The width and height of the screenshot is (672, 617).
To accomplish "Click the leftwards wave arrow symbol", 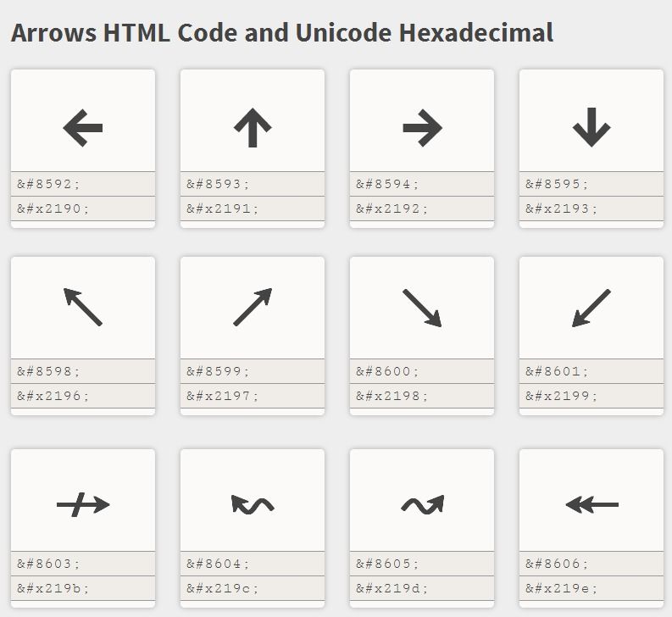I will click(x=253, y=505).
